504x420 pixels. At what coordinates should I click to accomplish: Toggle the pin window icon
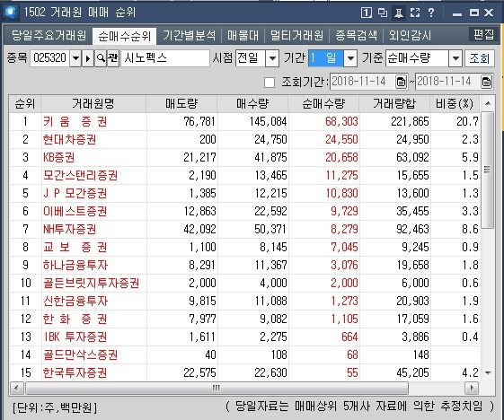point(399,13)
